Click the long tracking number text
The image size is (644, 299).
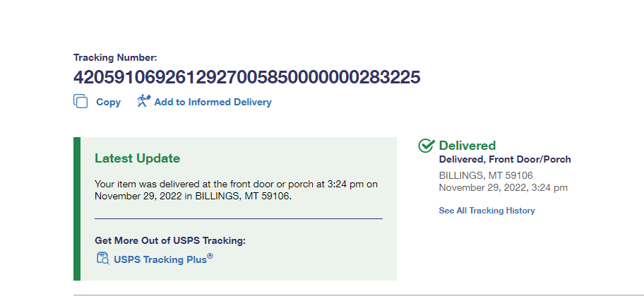[246, 77]
